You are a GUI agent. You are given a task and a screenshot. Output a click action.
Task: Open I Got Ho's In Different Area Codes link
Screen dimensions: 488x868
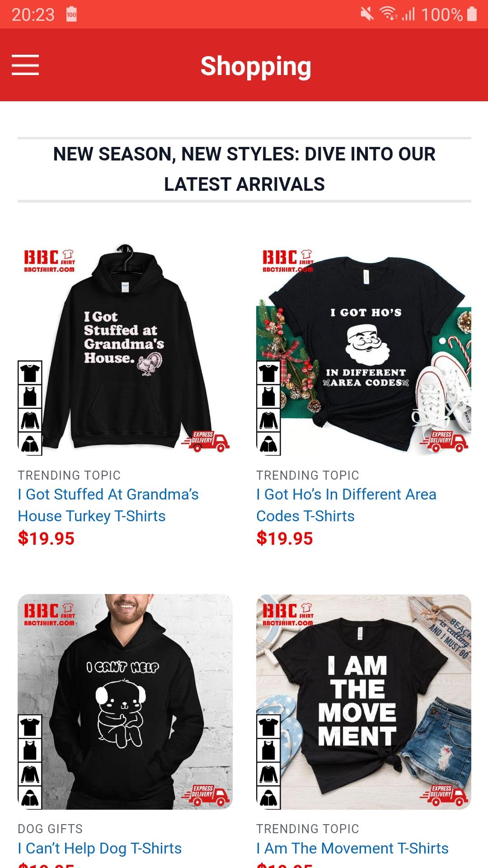[346, 505]
